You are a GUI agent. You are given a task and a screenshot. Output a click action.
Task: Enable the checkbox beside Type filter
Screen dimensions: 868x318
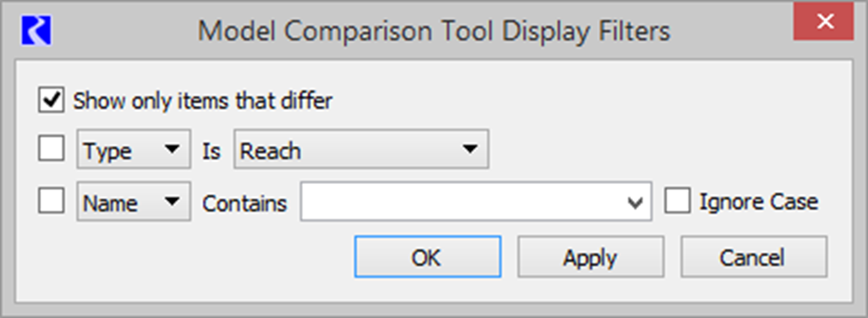click(51, 149)
